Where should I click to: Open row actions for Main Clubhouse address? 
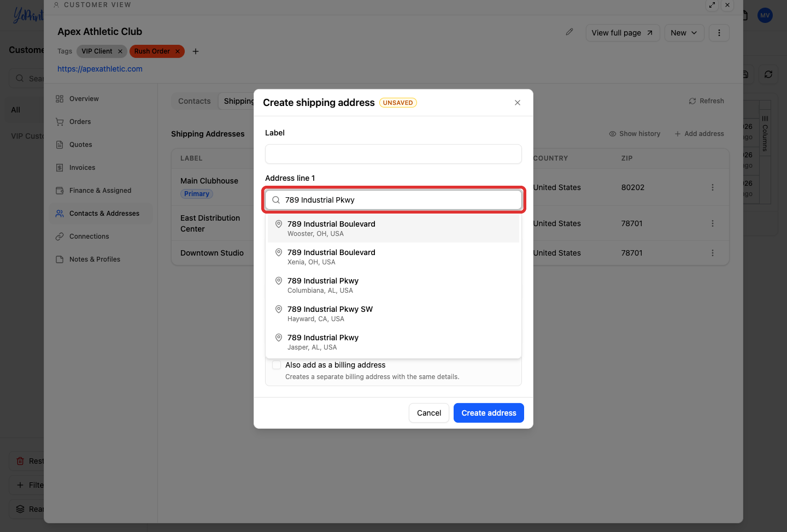click(713, 187)
